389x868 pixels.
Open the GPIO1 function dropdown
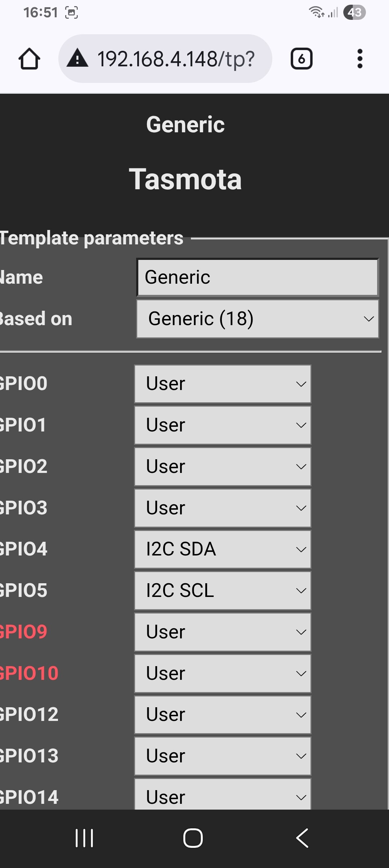(x=223, y=425)
